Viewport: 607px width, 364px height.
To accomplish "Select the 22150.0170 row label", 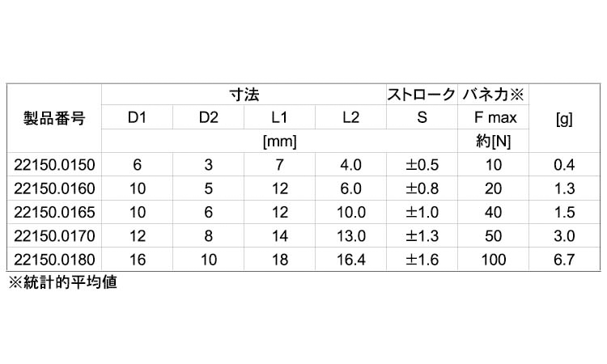I will tap(55, 235).
